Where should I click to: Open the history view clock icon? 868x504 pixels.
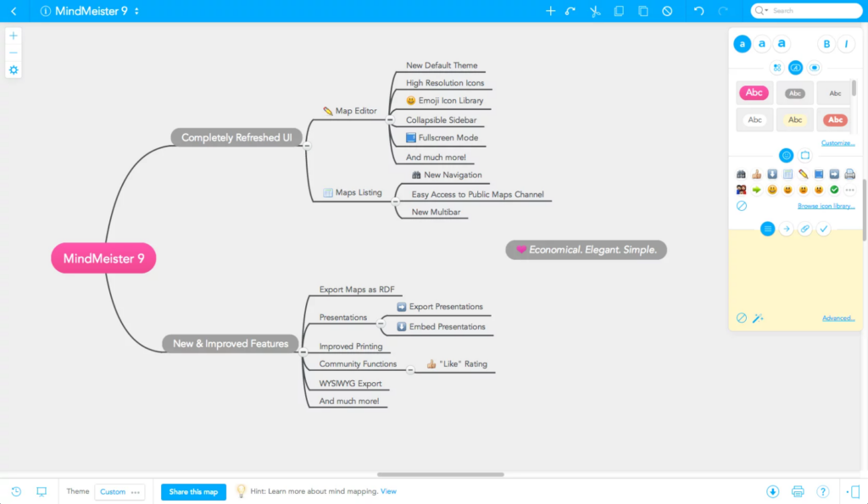[16, 491]
